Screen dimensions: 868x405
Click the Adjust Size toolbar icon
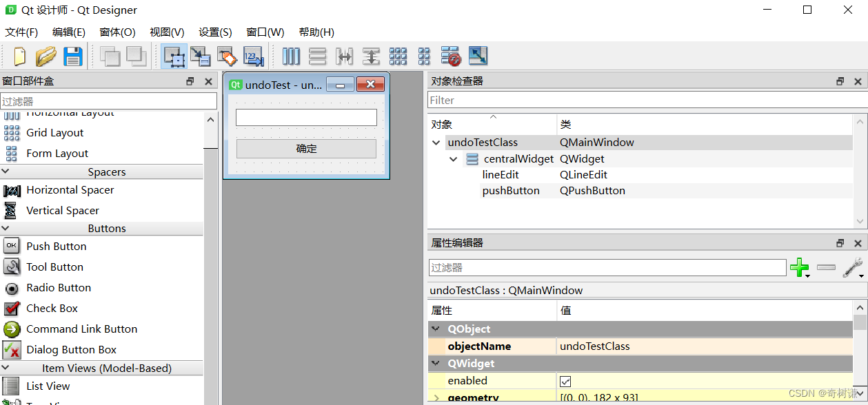click(x=476, y=56)
